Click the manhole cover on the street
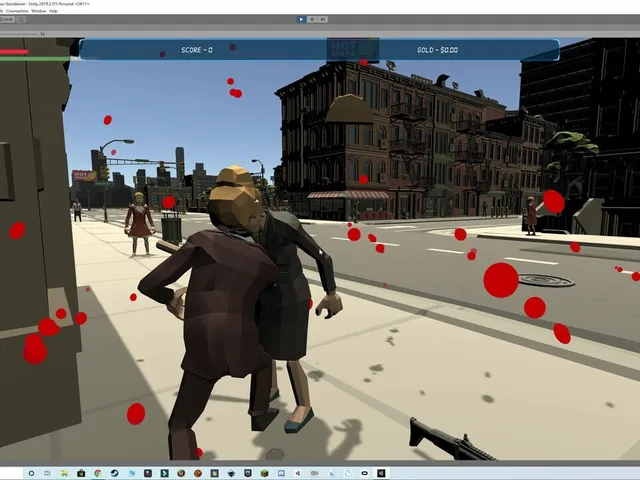640x480 pixels. [x=546, y=280]
